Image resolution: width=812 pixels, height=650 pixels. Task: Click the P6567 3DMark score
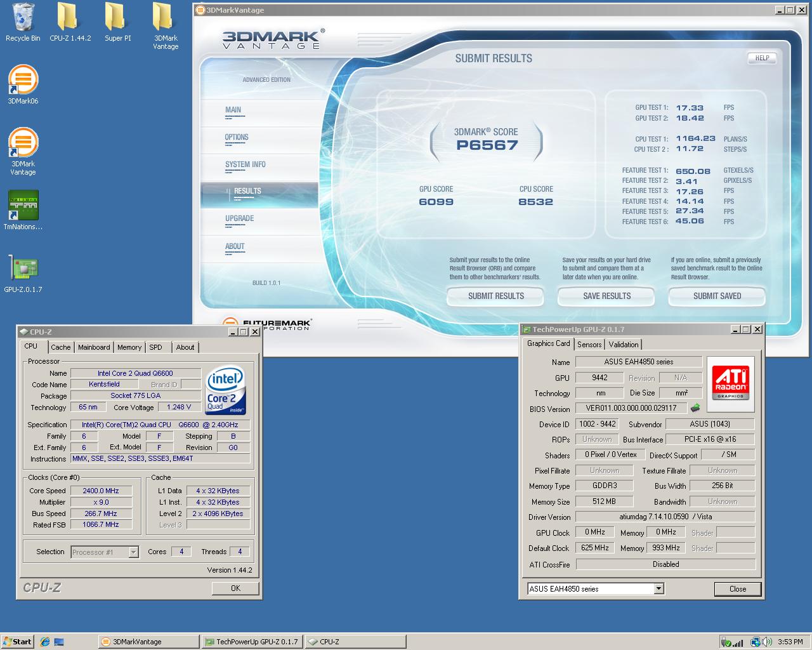click(x=487, y=145)
